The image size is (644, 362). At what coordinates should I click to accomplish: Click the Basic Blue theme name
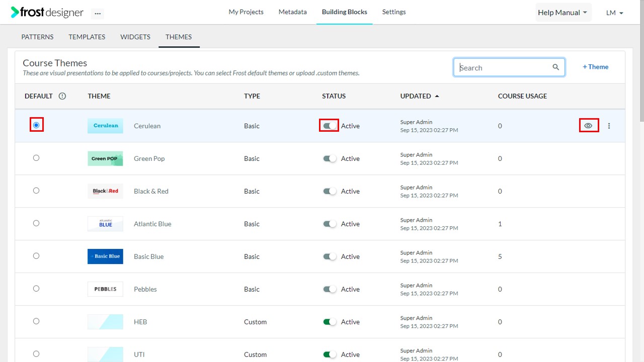149,256
